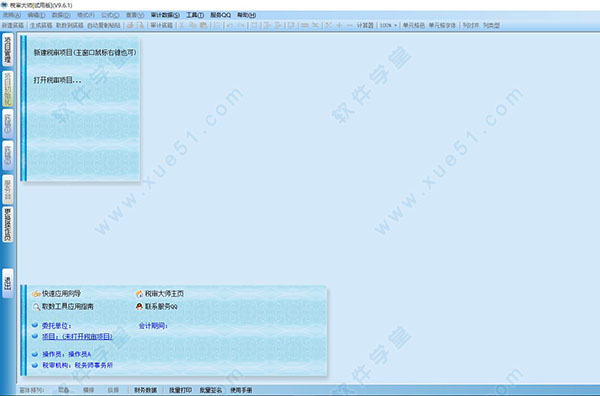Click 联系服务QQ text link
600x396 pixels.
pyautogui.click(x=161, y=306)
